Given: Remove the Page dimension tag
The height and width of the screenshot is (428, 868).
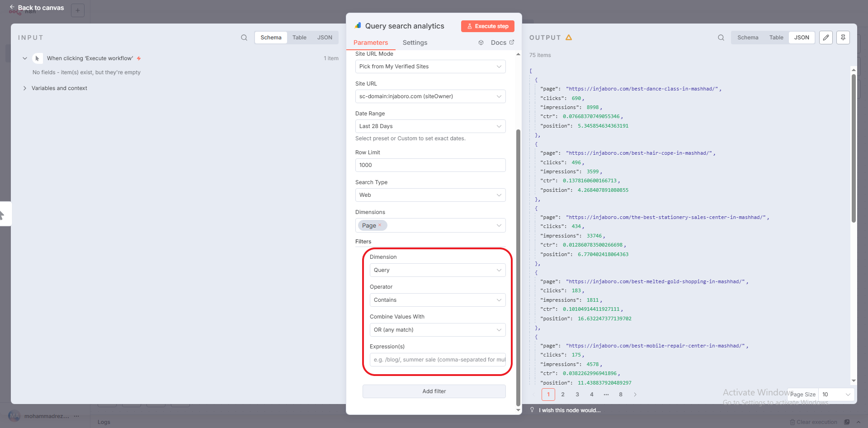Looking at the screenshot, I should click(380, 225).
